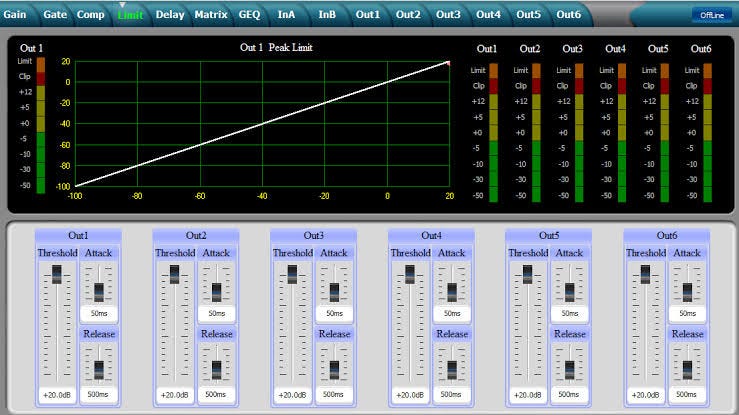This screenshot has height=415, width=739.
Task: Click the Out6 Threshold slider handle
Action: [x=645, y=274]
